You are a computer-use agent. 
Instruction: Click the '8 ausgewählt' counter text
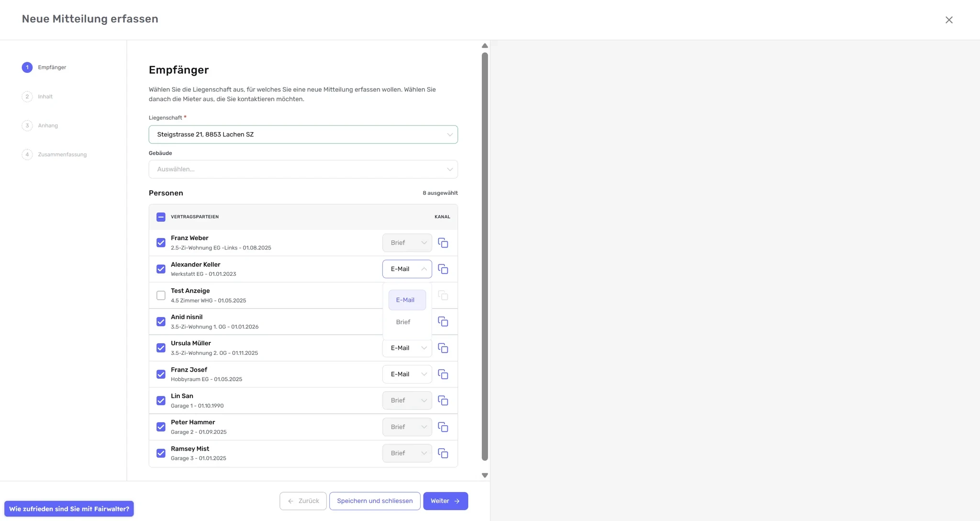pos(440,193)
